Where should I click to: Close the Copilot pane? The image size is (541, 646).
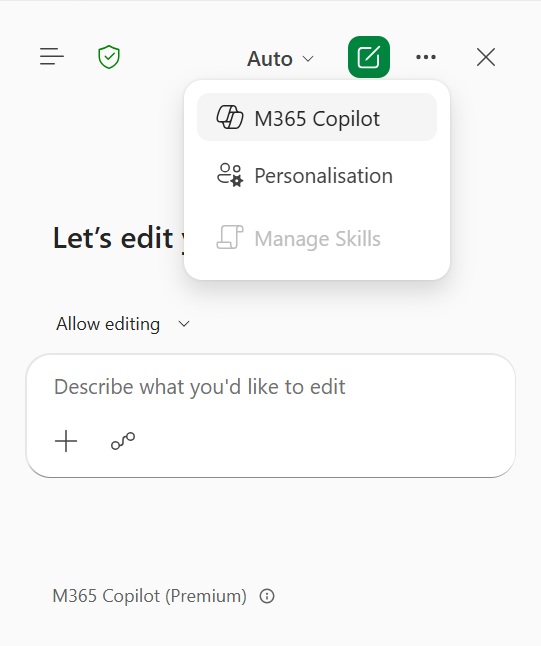coord(486,57)
